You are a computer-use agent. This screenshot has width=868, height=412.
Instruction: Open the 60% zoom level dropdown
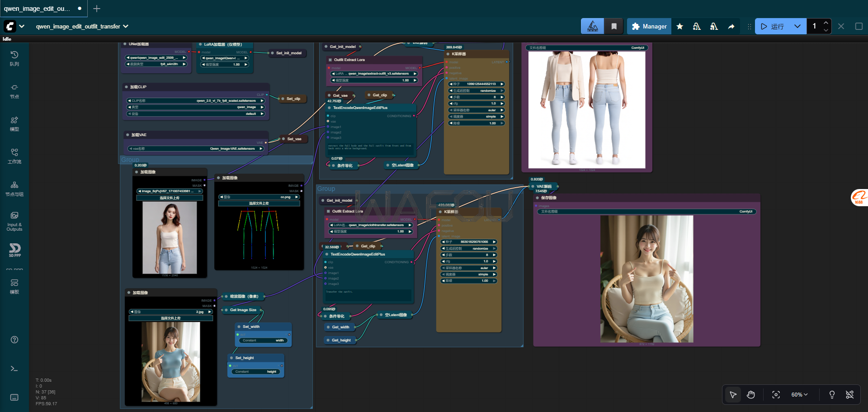[x=799, y=395]
